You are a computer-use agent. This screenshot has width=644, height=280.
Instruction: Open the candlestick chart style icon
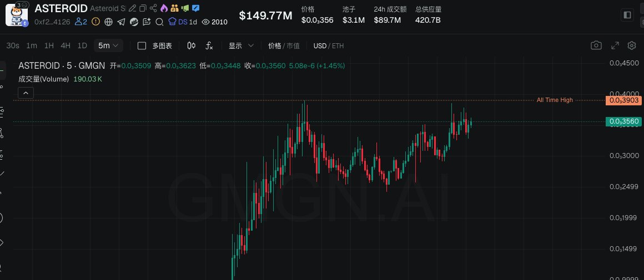(x=192, y=45)
